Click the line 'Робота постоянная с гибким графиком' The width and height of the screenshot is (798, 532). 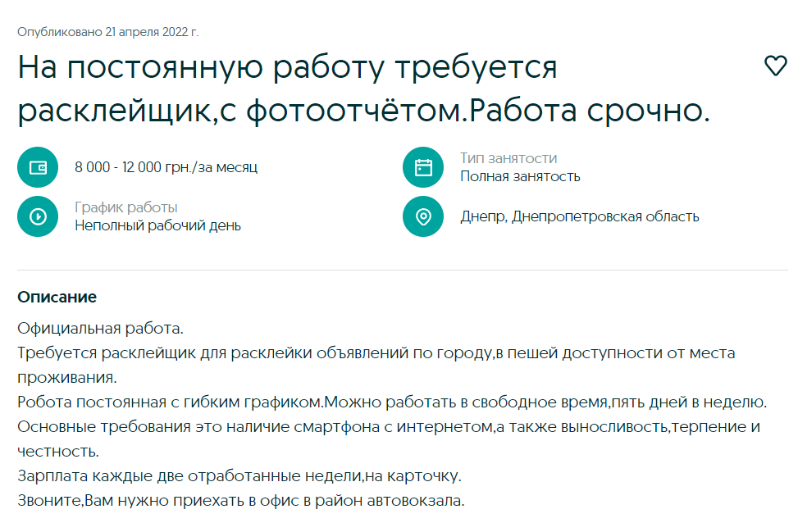click(391, 402)
